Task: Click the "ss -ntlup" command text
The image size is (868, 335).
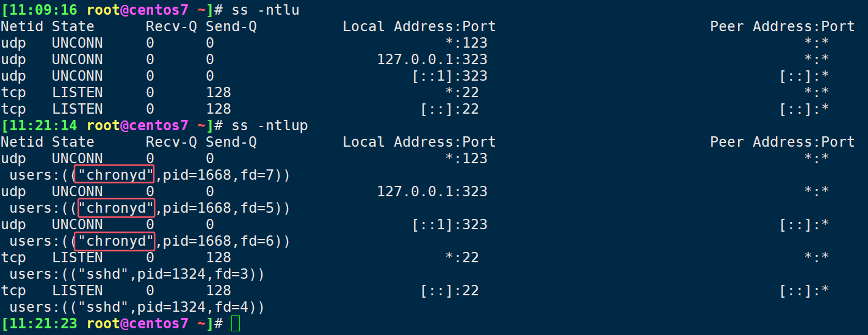Action: pos(270,125)
